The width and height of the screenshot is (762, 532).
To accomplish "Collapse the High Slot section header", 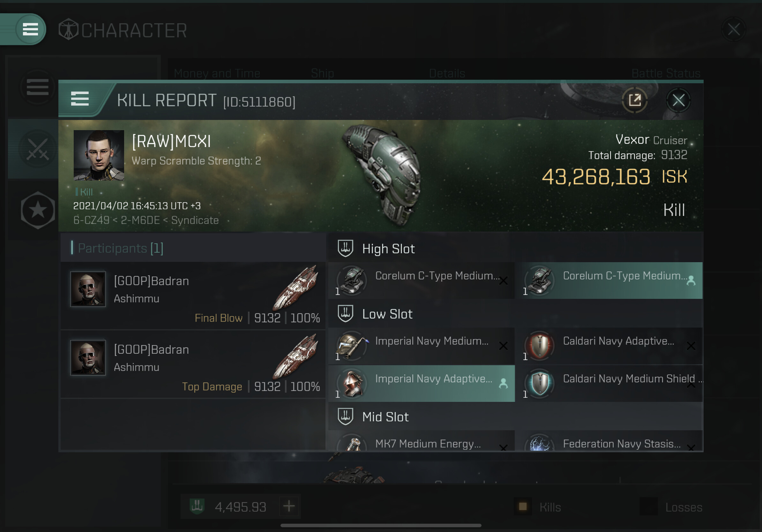I will pos(515,248).
